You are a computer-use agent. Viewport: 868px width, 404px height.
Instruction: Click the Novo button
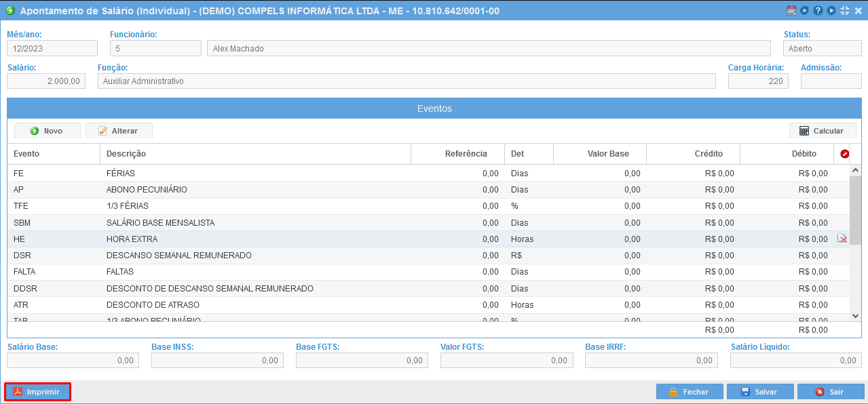tap(47, 131)
